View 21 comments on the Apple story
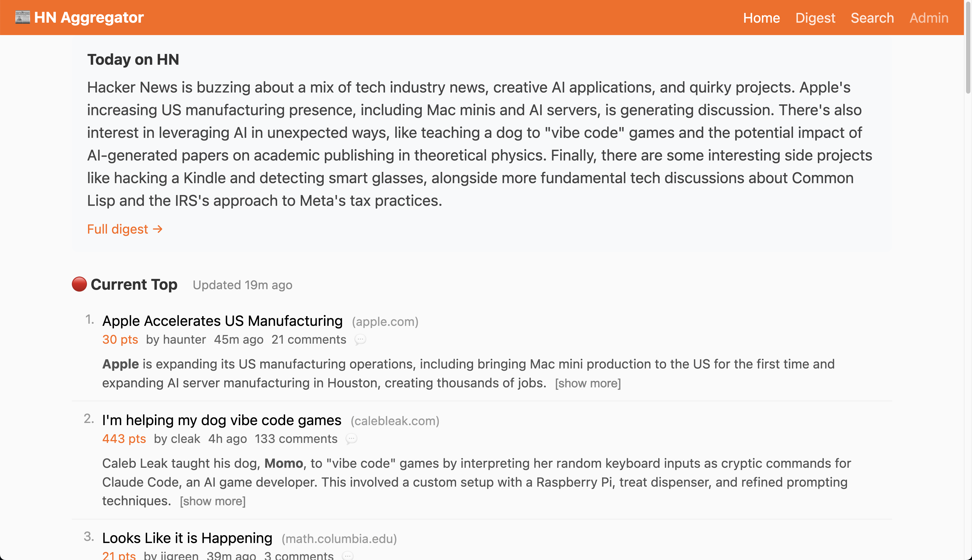Viewport: 972px width, 560px height. (308, 340)
